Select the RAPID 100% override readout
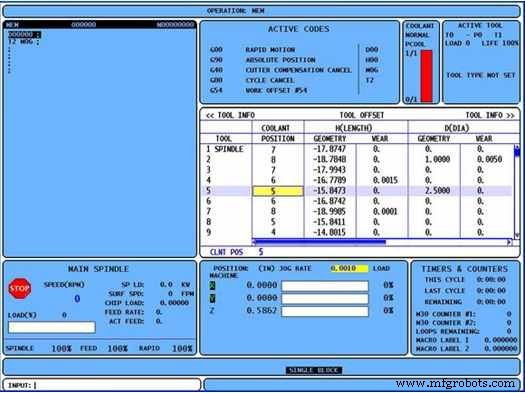 (166, 348)
